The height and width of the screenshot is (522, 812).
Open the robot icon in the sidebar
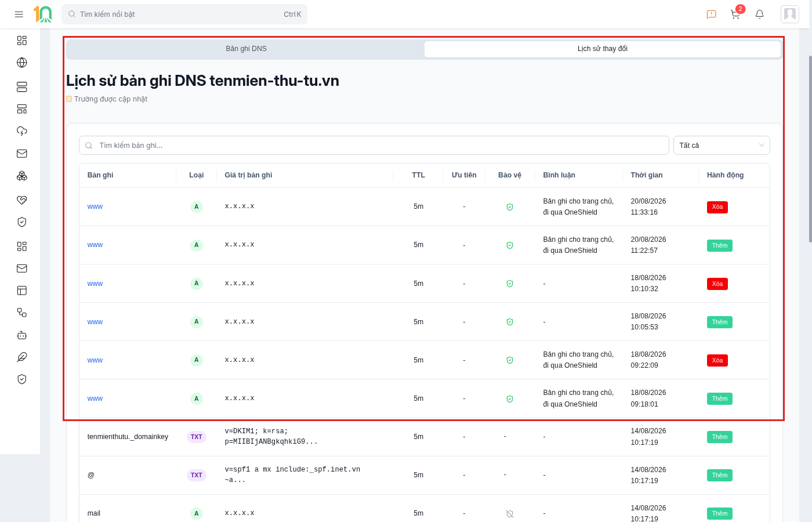coord(22,335)
